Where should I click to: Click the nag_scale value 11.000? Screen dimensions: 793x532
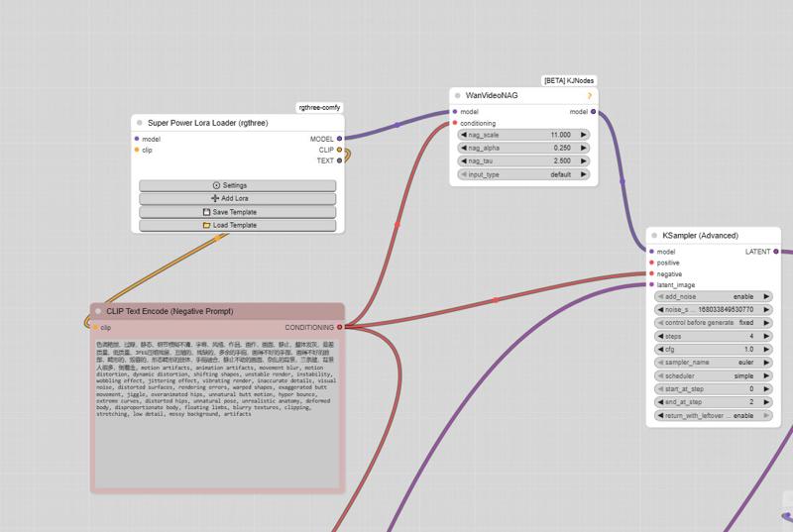pos(561,135)
